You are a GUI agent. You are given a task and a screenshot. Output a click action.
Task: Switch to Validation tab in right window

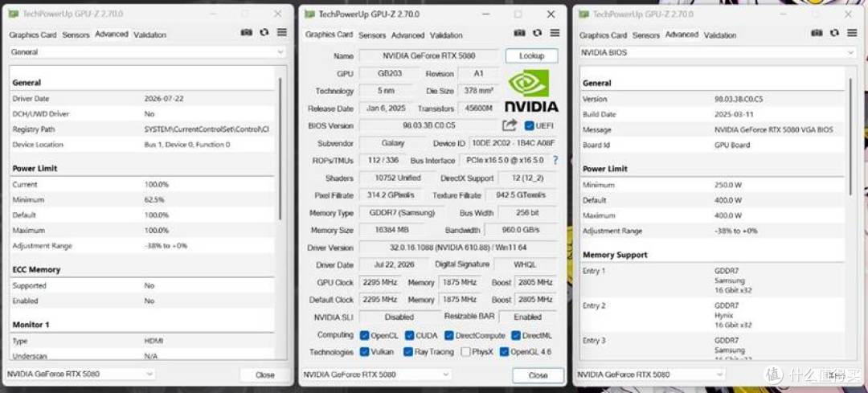coord(720,35)
